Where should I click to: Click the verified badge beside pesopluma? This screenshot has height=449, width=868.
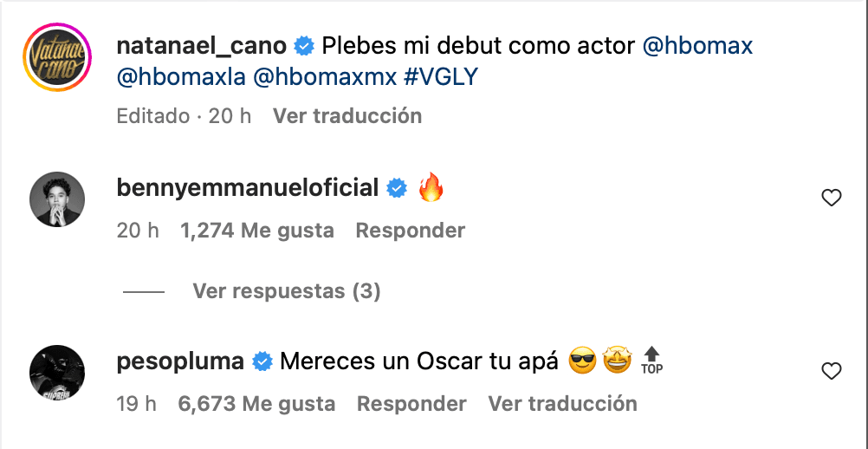(262, 362)
